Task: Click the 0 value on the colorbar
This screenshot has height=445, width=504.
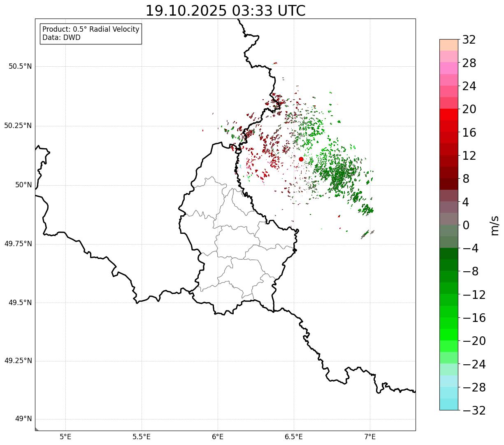Action: (466, 225)
